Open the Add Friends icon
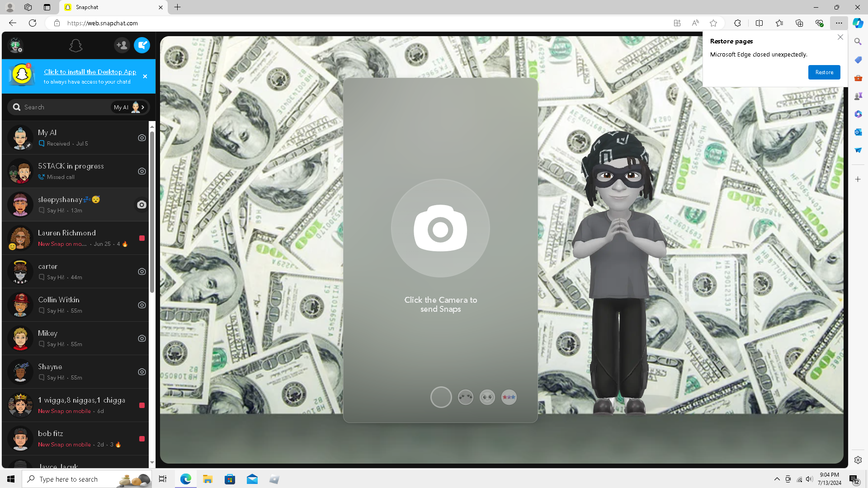868x488 pixels. point(122,45)
